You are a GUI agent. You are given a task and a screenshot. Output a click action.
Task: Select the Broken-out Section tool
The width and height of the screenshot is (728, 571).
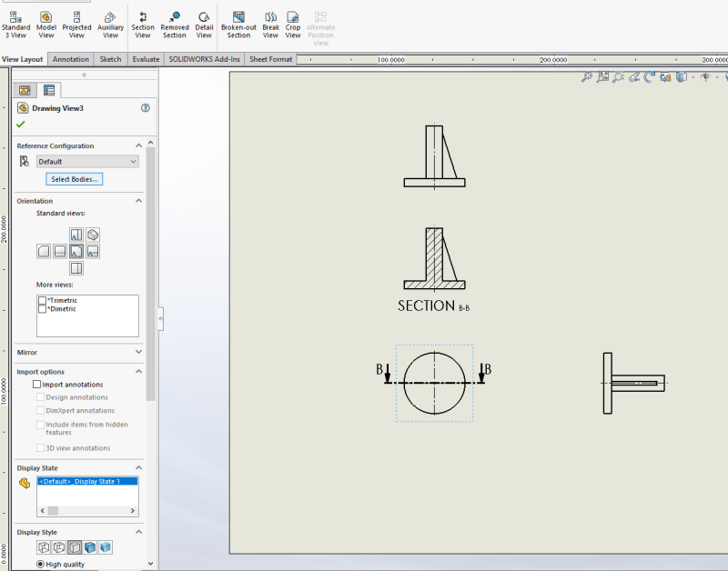(238, 25)
